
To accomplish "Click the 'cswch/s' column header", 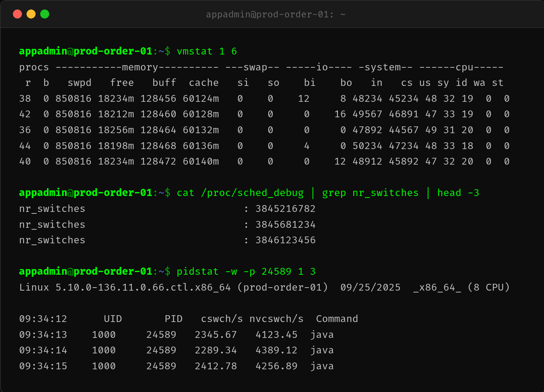I will [222, 319].
